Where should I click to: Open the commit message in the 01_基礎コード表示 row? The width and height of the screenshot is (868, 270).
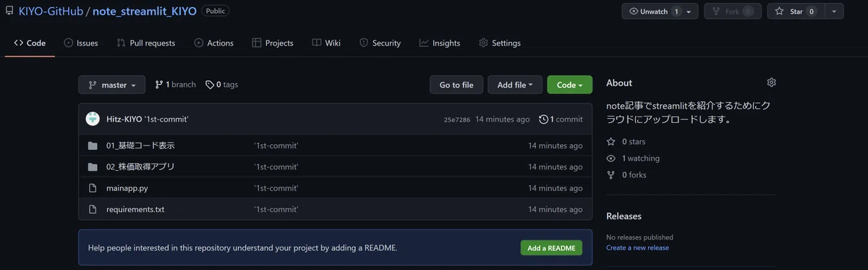[x=276, y=145]
